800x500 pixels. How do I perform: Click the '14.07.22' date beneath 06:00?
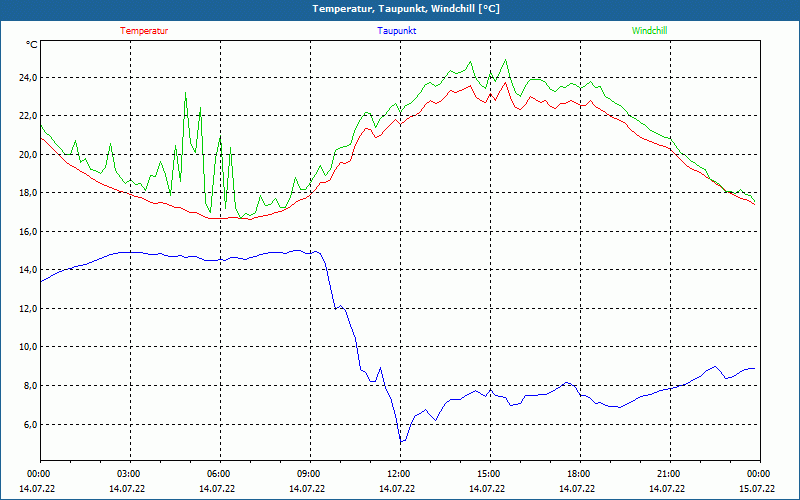point(217,488)
